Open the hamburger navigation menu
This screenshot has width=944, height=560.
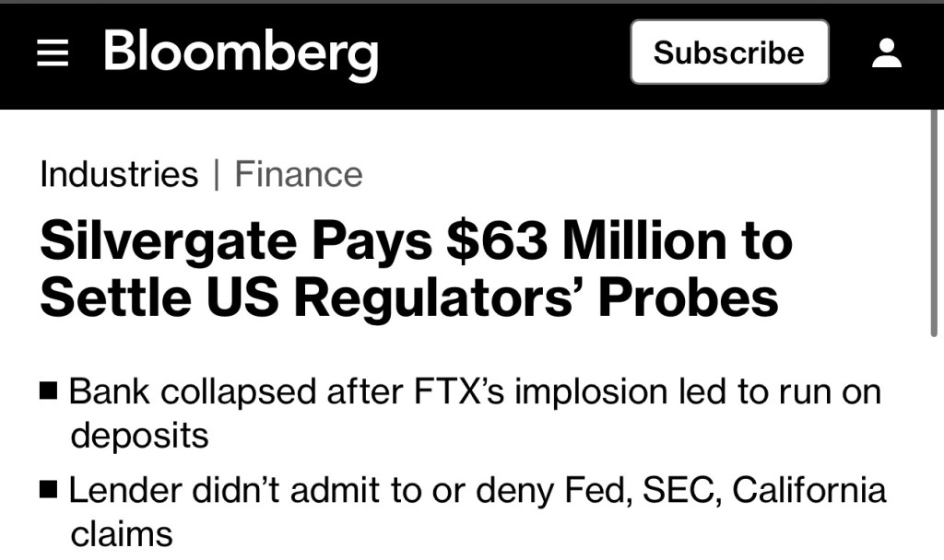[53, 54]
